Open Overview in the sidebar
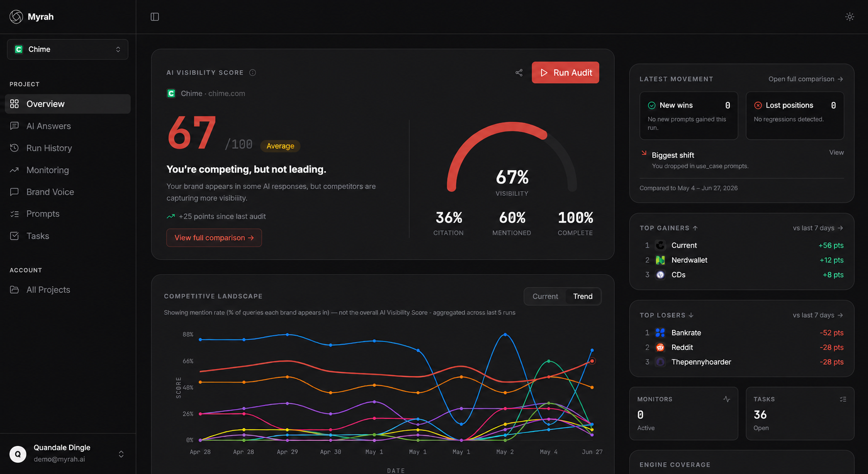868x474 pixels. point(68,104)
